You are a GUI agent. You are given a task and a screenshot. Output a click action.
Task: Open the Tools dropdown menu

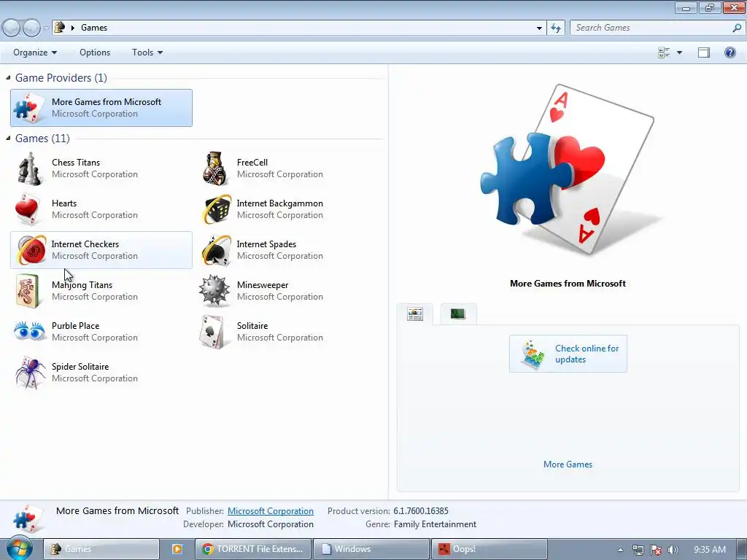(x=147, y=52)
